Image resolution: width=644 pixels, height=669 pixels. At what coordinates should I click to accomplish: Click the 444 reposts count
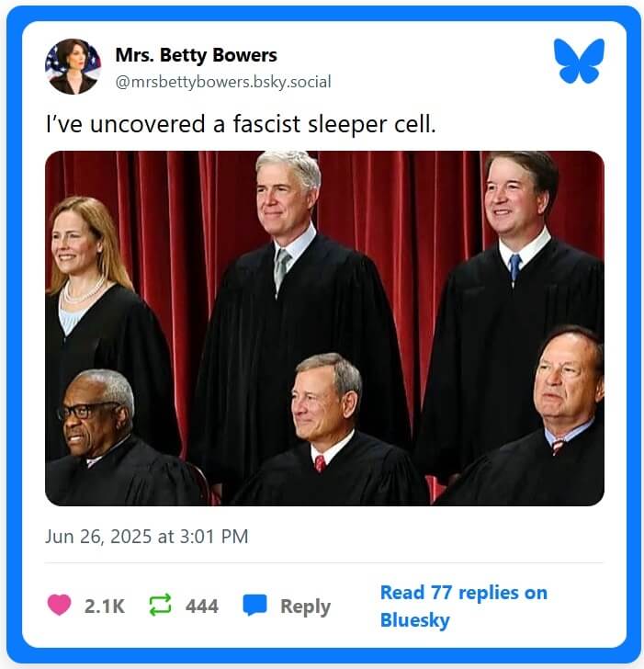click(202, 606)
